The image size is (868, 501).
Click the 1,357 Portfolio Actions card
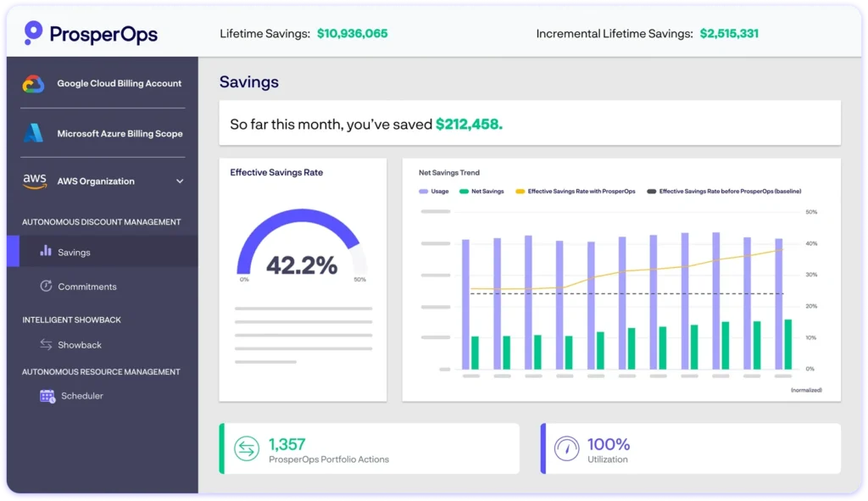[370, 448]
